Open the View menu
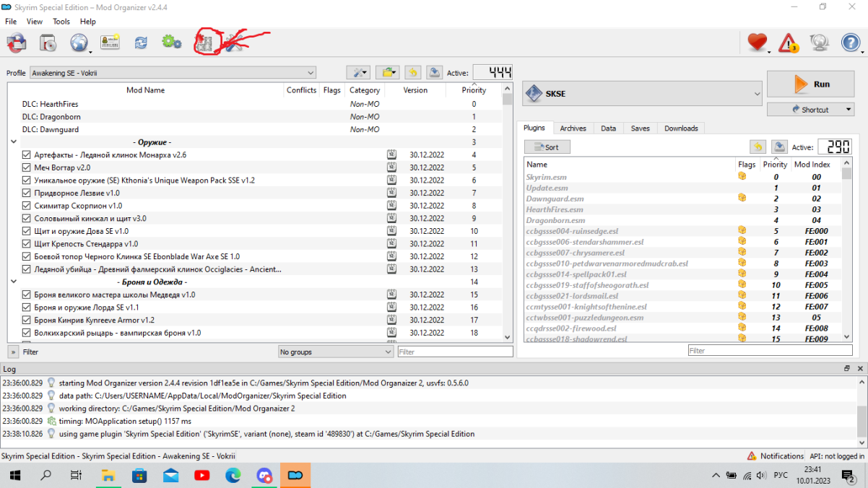 tap(35, 22)
